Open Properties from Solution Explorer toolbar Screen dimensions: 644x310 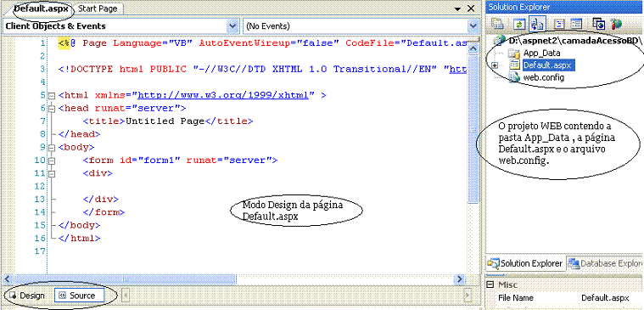click(498, 24)
